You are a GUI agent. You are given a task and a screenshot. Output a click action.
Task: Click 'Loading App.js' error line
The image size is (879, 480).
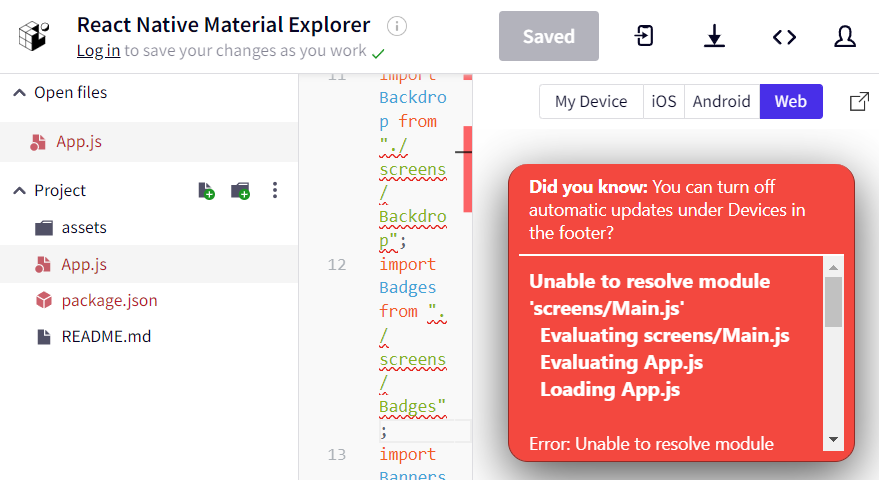pos(610,389)
